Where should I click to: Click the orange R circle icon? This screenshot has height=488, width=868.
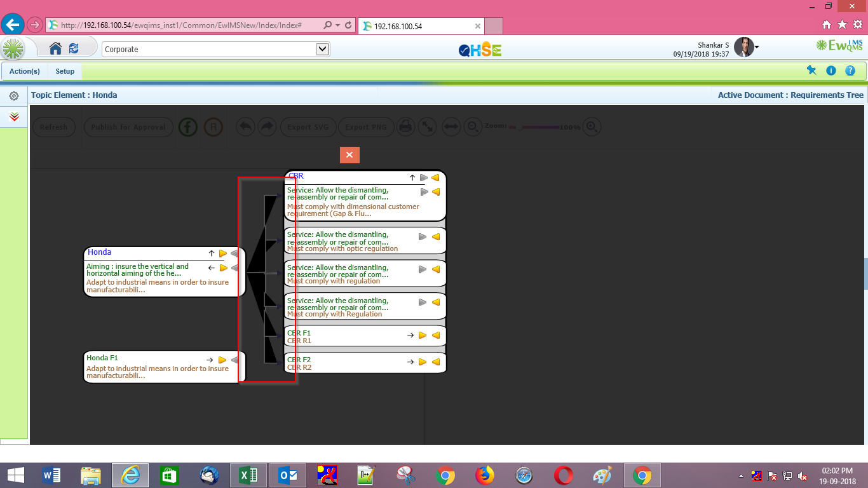point(214,127)
